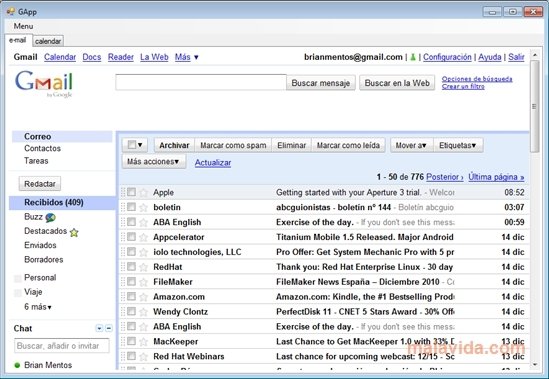Click Buscar en la Web button
Image resolution: width=549 pixels, height=379 pixels.
tap(397, 83)
